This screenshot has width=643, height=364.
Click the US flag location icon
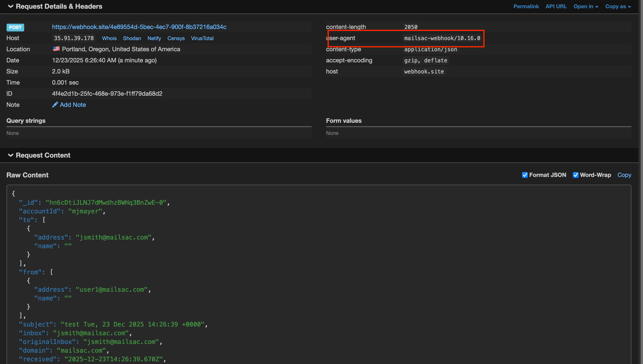(x=56, y=49)
